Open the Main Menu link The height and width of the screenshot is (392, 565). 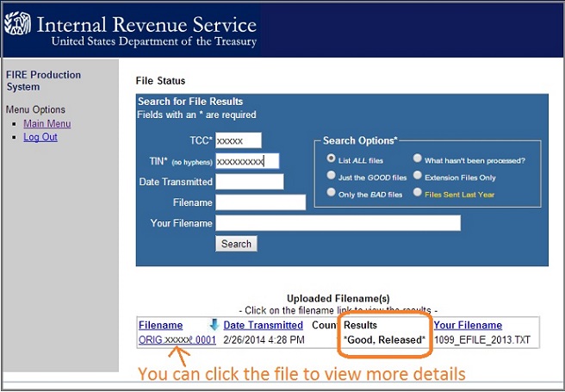pos(47,124)
